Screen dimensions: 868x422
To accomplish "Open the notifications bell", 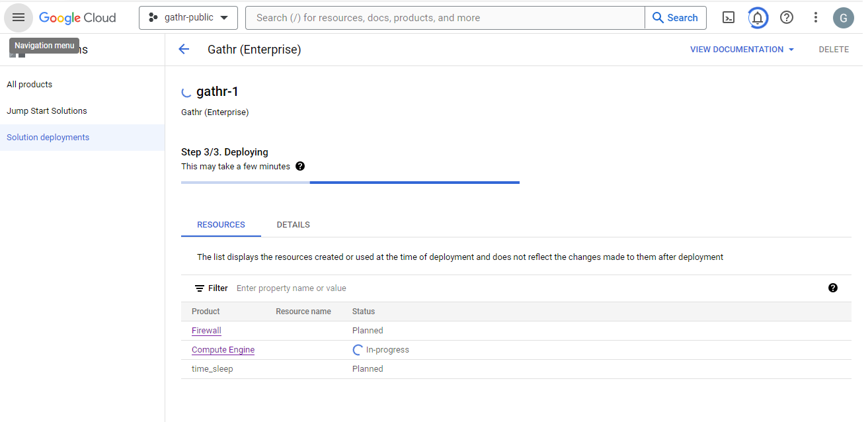I will 758,17.
